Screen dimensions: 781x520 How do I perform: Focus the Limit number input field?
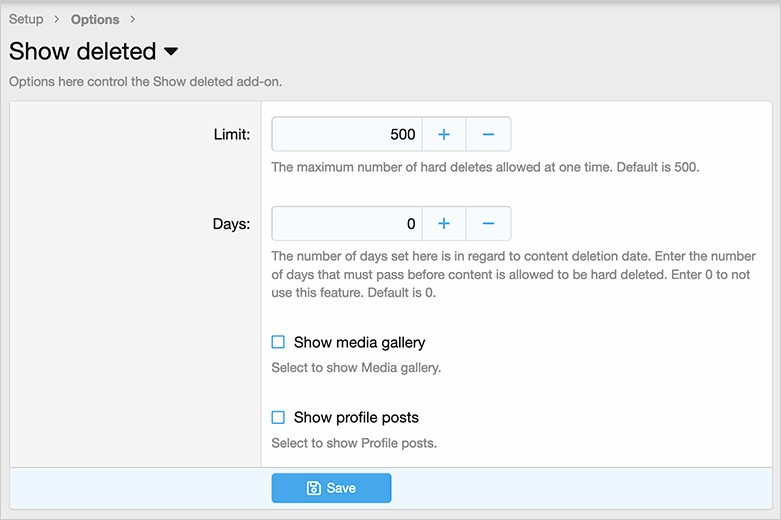tap(347, 134)
